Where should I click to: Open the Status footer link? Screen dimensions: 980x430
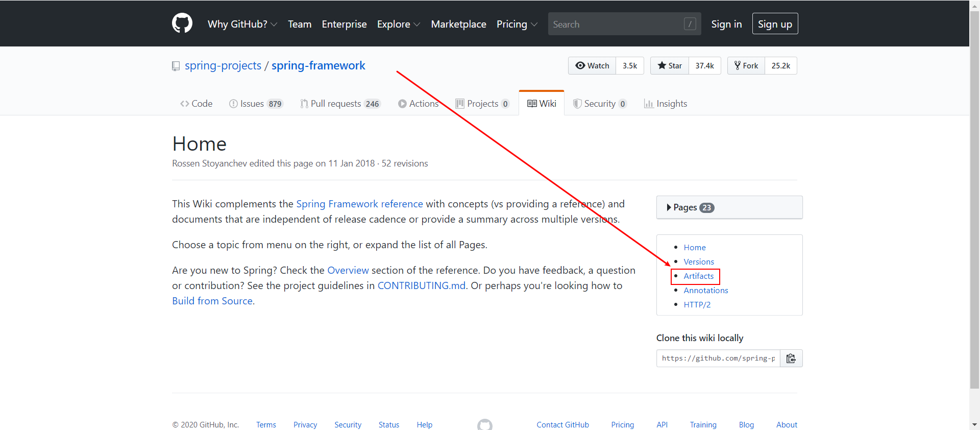click(389, 424)
